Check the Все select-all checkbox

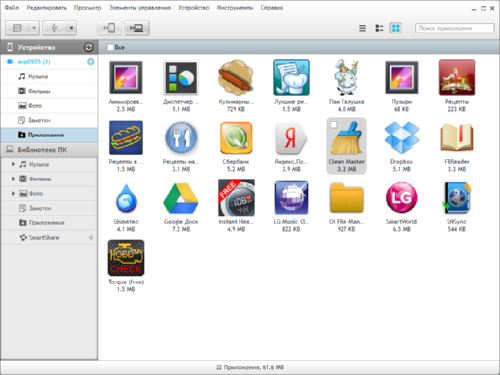110,47
